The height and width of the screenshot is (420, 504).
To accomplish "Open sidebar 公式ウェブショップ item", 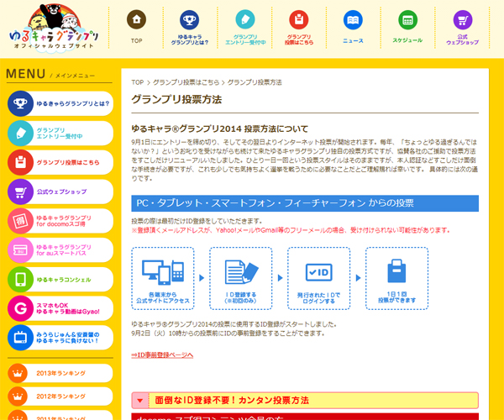I will (60, 191).
